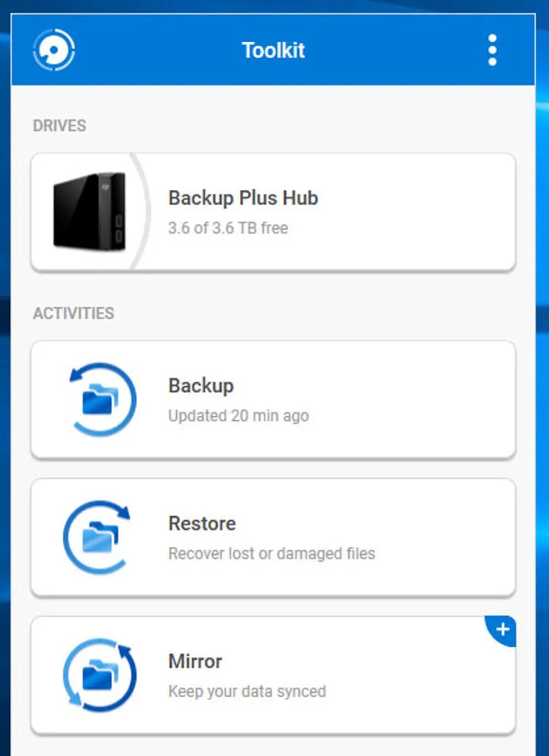549x756 pixels.
Task: Click 'Updated 20 min ago' status text
Action: click(238, 416)
